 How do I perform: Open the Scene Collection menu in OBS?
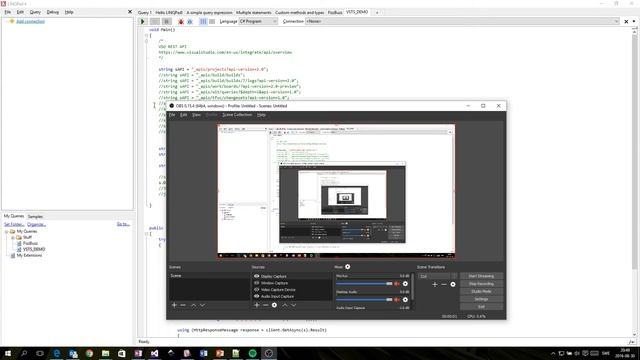tap(237, 115)
